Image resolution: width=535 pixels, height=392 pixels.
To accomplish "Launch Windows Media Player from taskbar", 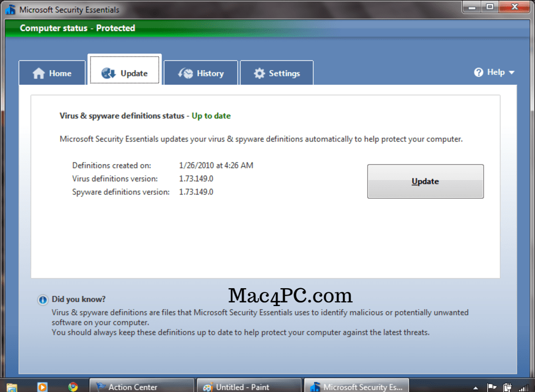I will click(x=42, y=387).
